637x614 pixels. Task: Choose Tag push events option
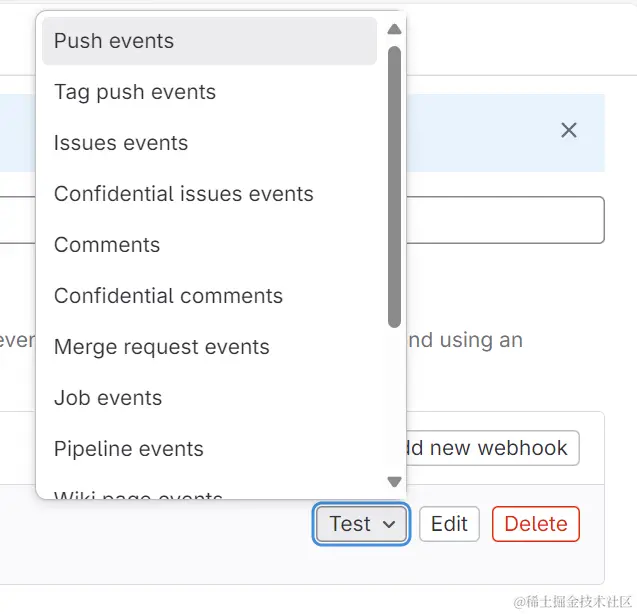(135, 92)
